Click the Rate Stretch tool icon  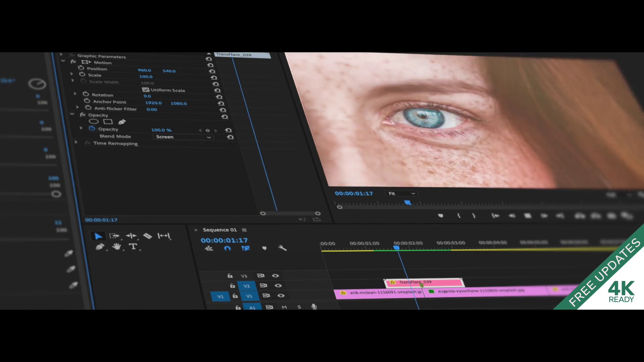(164, 235)
